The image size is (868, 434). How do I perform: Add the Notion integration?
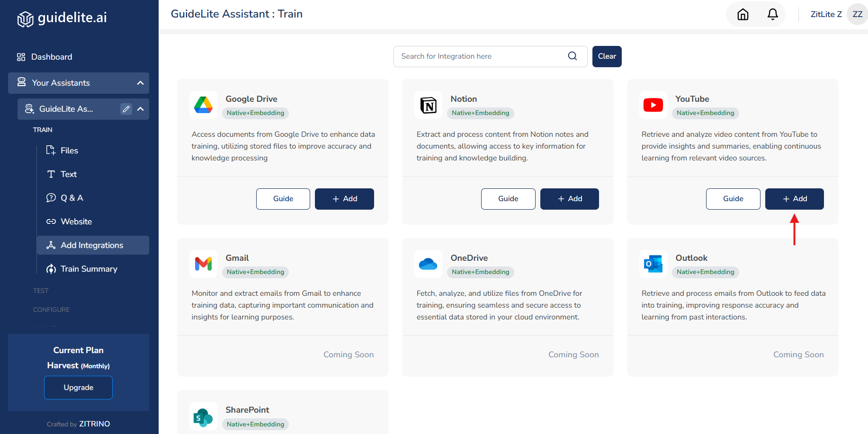pos(570,199)
